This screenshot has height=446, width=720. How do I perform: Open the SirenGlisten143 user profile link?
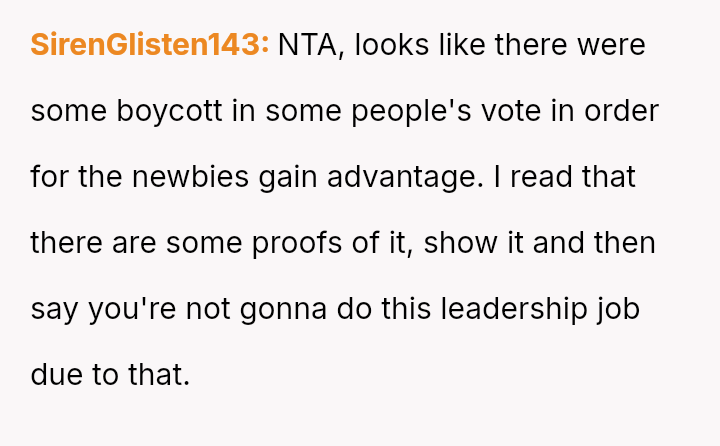click(150, 45)
